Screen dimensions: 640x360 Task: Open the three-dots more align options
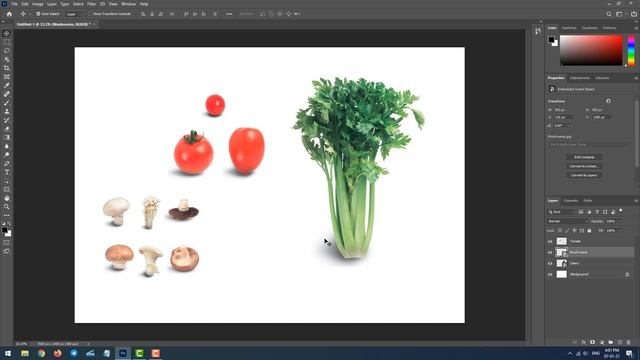pos(229,14)
